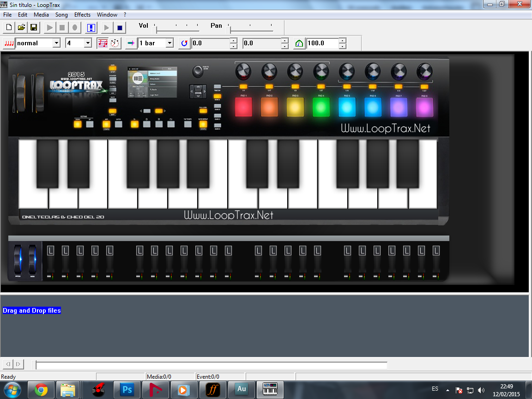This screenshot has height=399, width=532.
Task: Click the blue circular loop arrow icon
Action: pyautogui.click(x=184, y=43)
